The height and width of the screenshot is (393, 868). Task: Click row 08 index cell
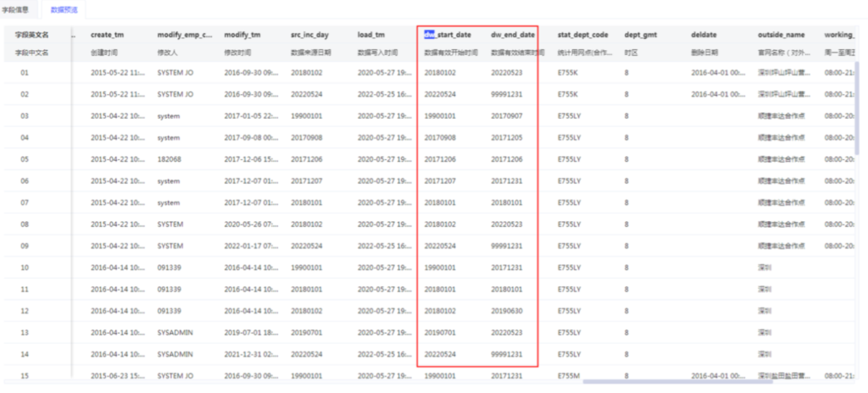click(x=25, y=224)
